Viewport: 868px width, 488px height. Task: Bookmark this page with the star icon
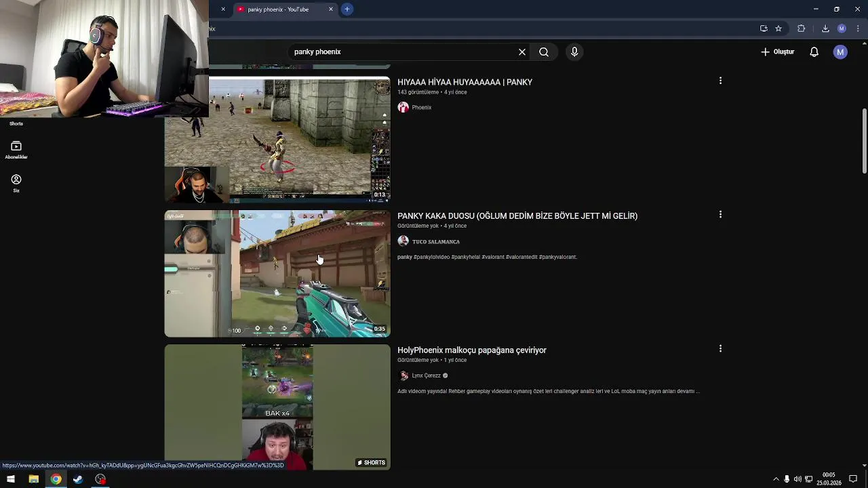[x=778, y=28]
